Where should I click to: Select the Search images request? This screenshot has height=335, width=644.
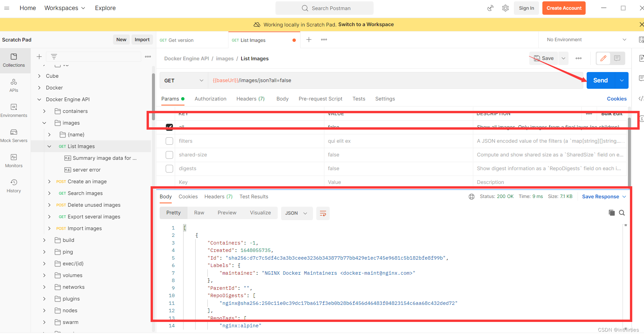[85, 193]
